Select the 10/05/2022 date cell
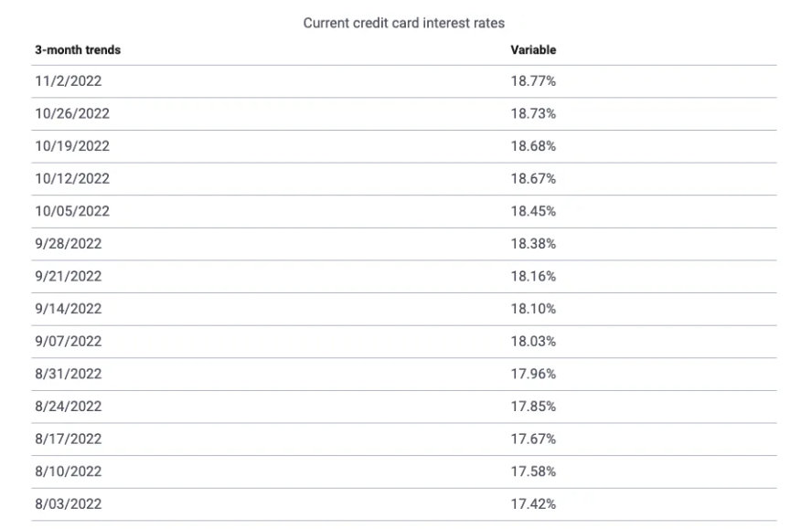Image resolution: width=812 pixels, height=529 pixels. click(x=72, y=212)
